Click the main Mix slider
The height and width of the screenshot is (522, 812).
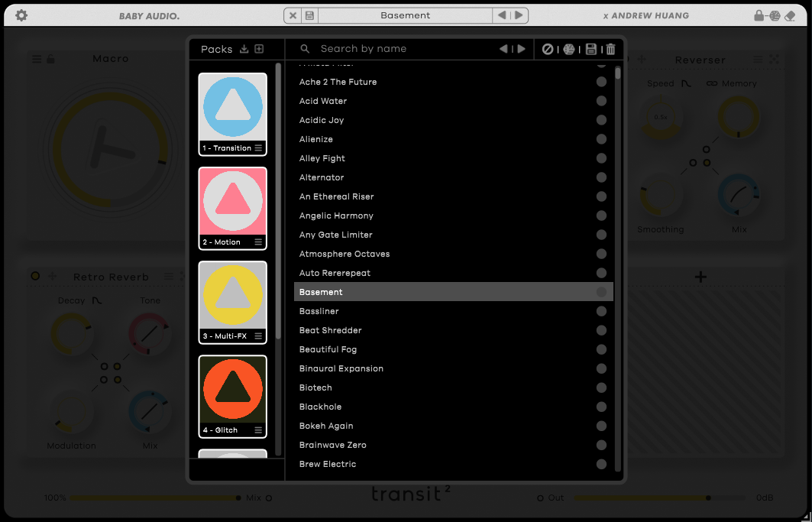click(x=155, y=498)
